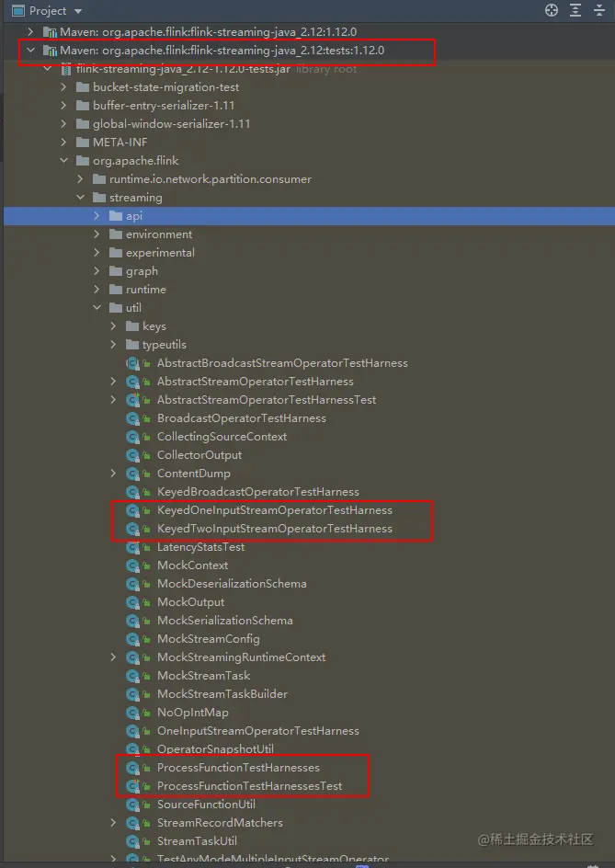Click the LatencyStatsTest class icon
The height and width of the screenshot is (868, 615).
point(132,547)
